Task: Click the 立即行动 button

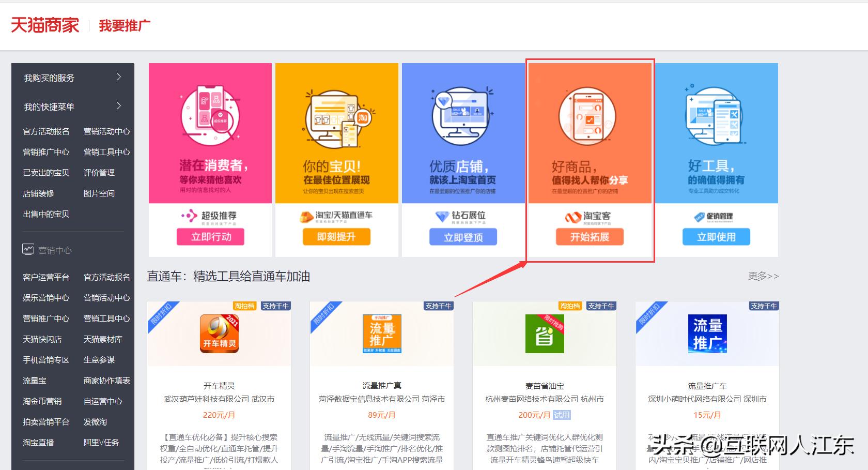Action: pos(210,237)
